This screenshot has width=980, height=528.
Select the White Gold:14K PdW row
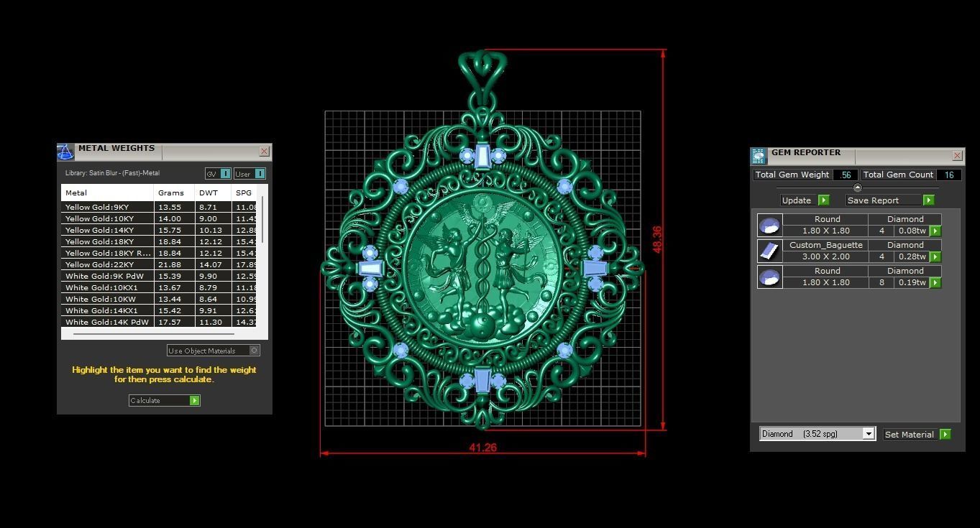coord(160,322)
